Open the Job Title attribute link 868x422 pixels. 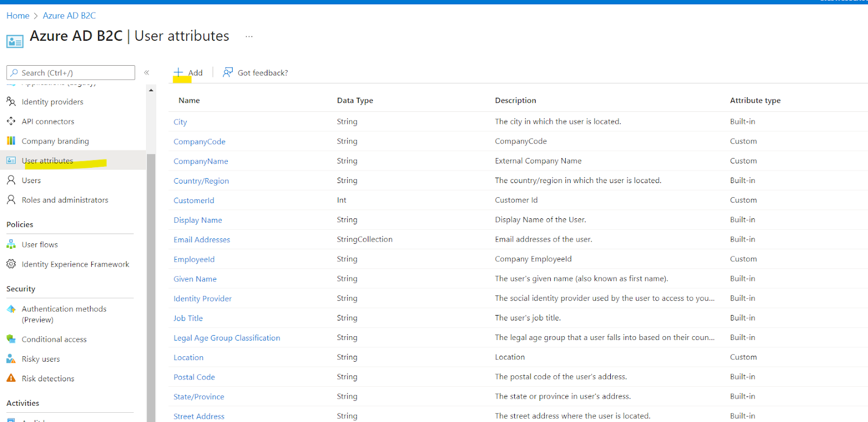point(188,318)
